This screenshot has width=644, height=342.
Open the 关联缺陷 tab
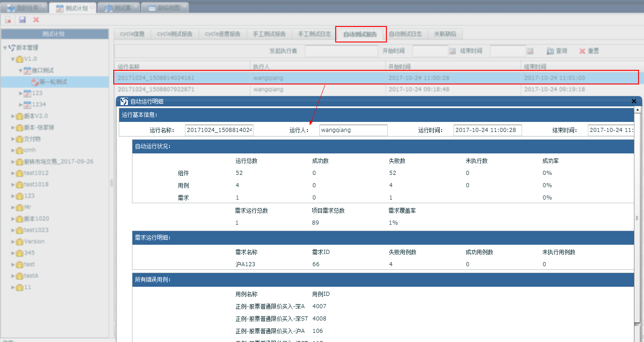(x=445, y=34)
